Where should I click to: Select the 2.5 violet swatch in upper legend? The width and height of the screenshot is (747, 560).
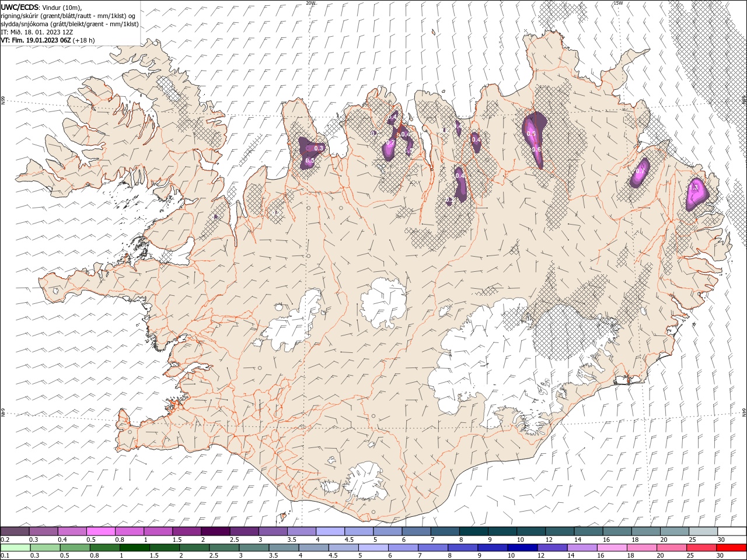[243, 531]
